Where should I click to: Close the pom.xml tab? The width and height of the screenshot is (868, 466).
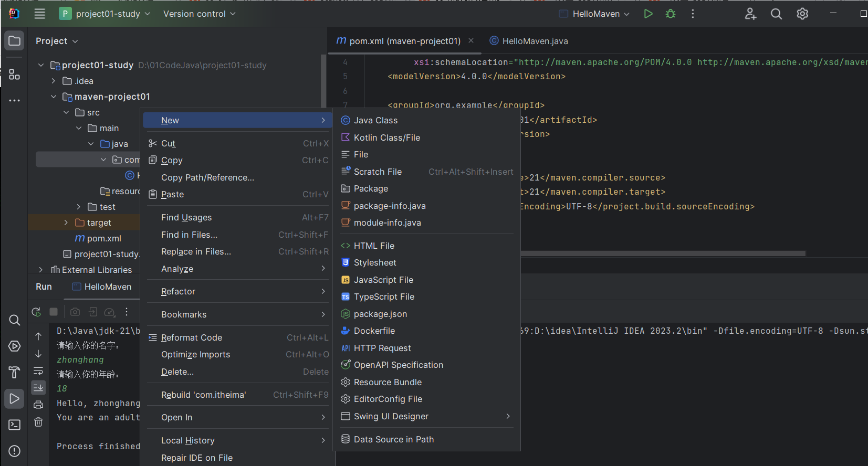(471, 40)
